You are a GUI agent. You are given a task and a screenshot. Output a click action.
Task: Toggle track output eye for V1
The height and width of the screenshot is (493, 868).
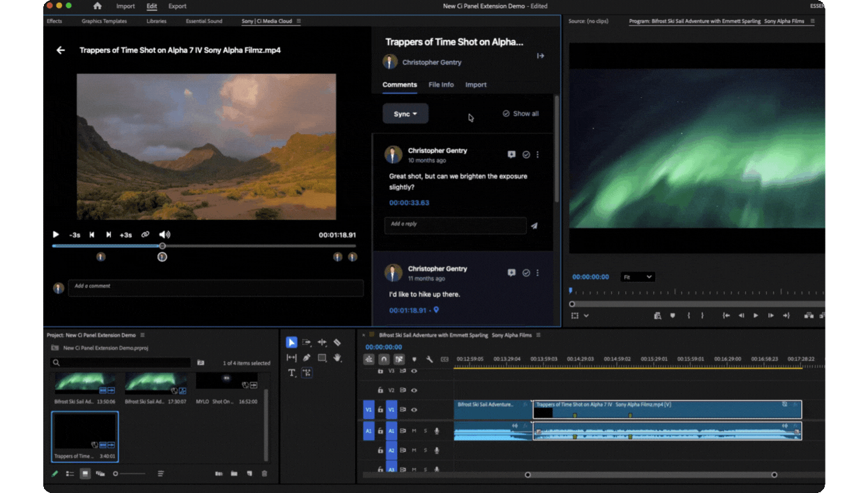414,410
